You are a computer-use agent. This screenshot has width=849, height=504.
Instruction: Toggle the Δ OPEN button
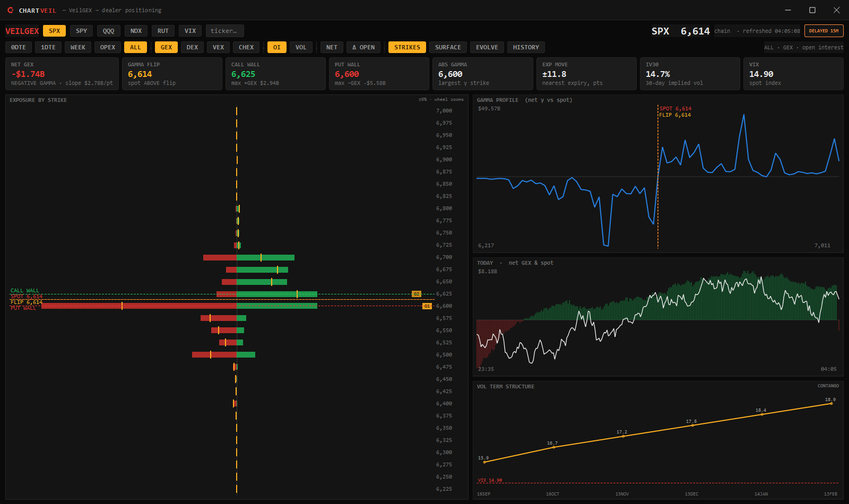pyautogui.click(x=363, y=47)
